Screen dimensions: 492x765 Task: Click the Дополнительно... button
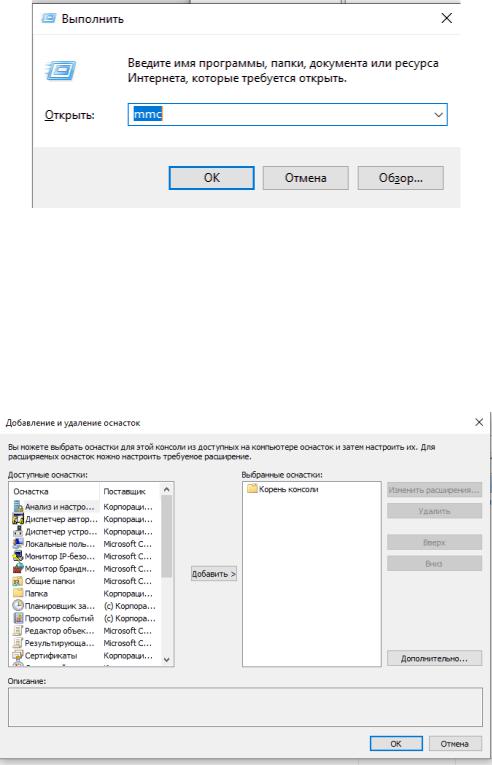click(434, 658)
